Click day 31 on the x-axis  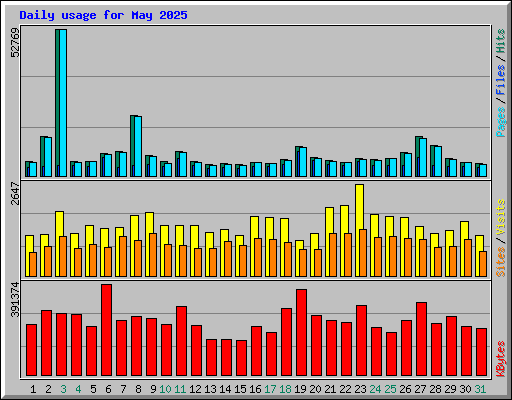(x=480, y=389)
